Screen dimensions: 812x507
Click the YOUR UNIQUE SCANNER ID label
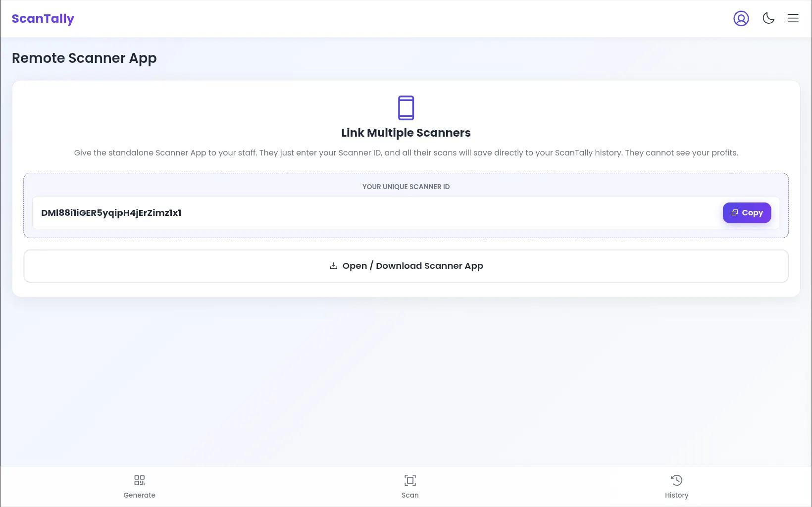click(406, 187)
